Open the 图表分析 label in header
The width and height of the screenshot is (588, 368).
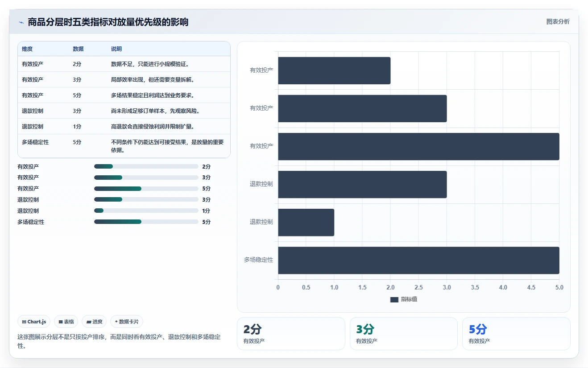[558, 21]
